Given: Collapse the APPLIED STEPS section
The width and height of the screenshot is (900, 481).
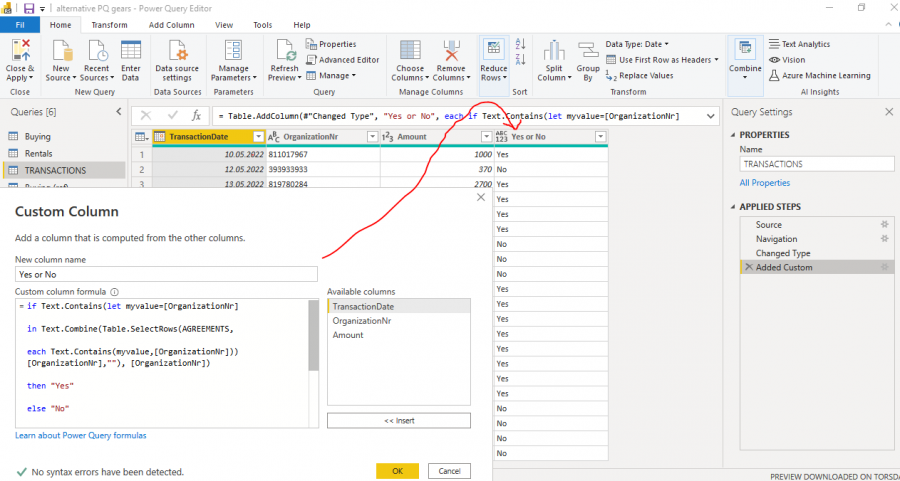Looking at the screenshot, I should coord(733,207).
